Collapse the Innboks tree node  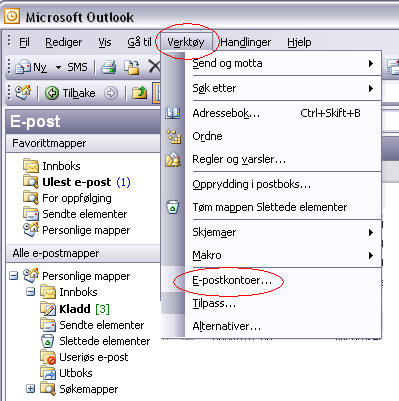tap(30, 292)
